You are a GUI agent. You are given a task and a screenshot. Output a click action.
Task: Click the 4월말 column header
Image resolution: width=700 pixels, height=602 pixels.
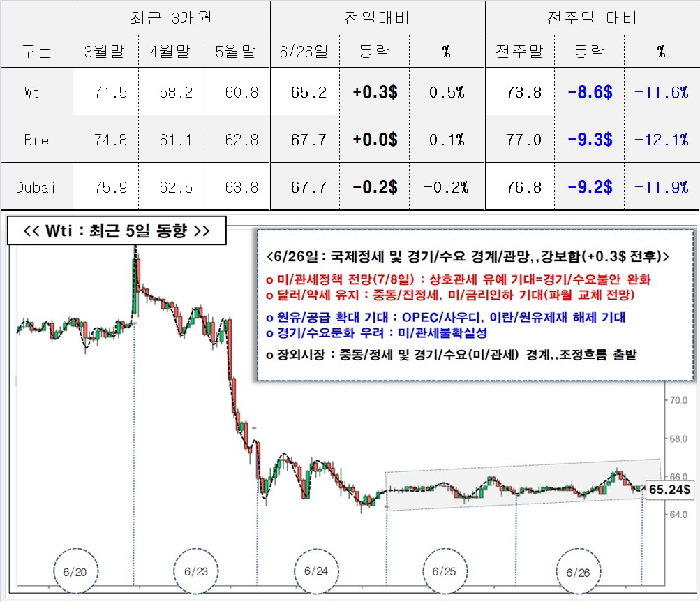[x=171, y=51]
